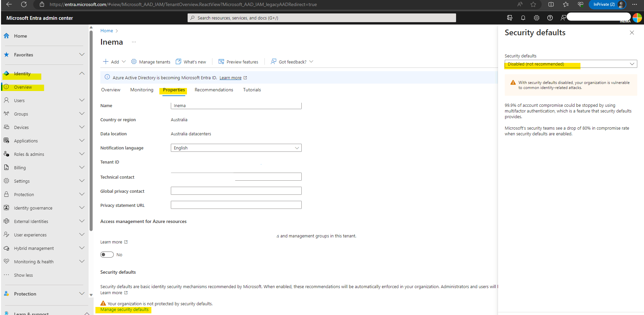
Task: Expand the Users menu chevron
Action: (x=82, y=100)
